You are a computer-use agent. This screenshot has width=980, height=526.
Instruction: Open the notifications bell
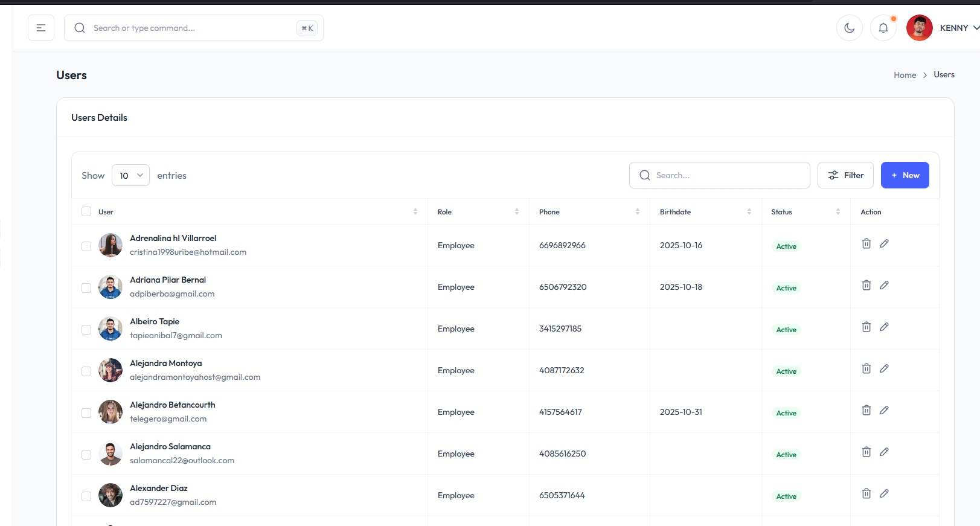(883, 28)
